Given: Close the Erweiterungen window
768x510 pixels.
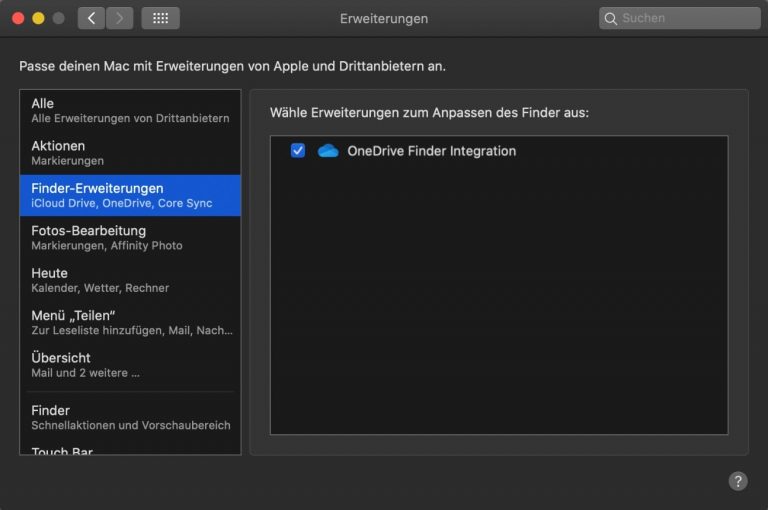Looking at the screenshot, I should (18, 18).
